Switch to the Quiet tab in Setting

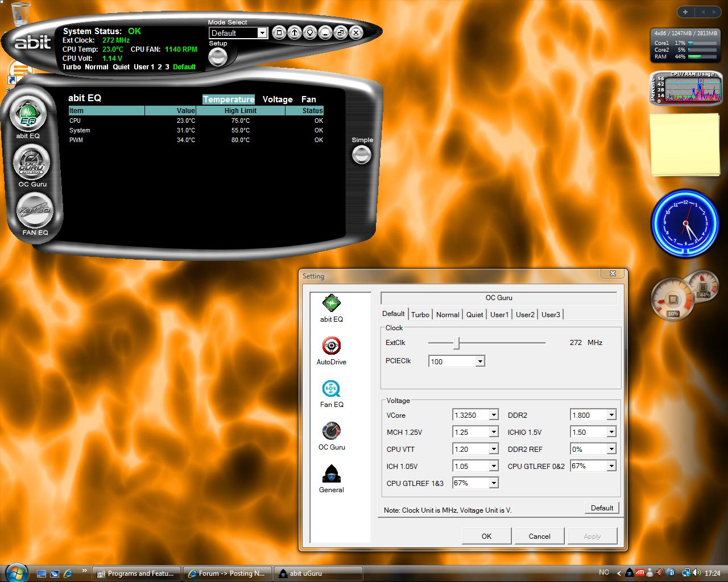coord(474,314)
